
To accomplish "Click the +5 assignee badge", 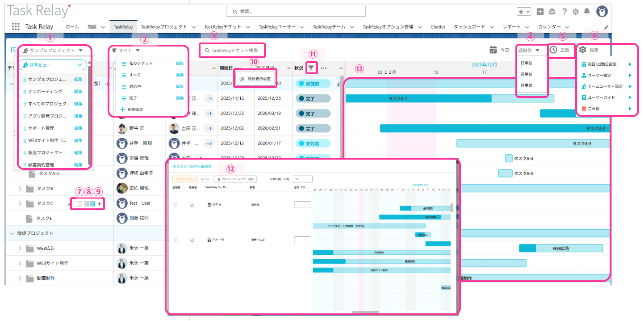I will coord(209,98).
